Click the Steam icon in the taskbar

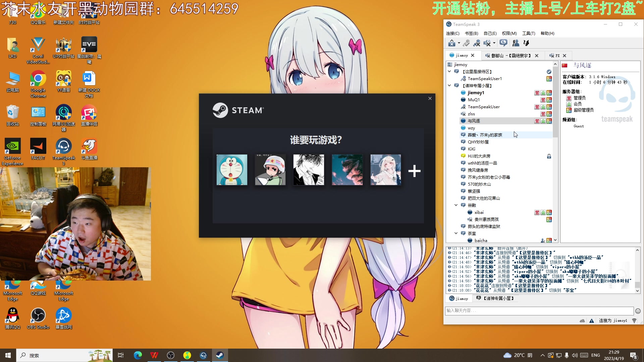click(220, 355)
